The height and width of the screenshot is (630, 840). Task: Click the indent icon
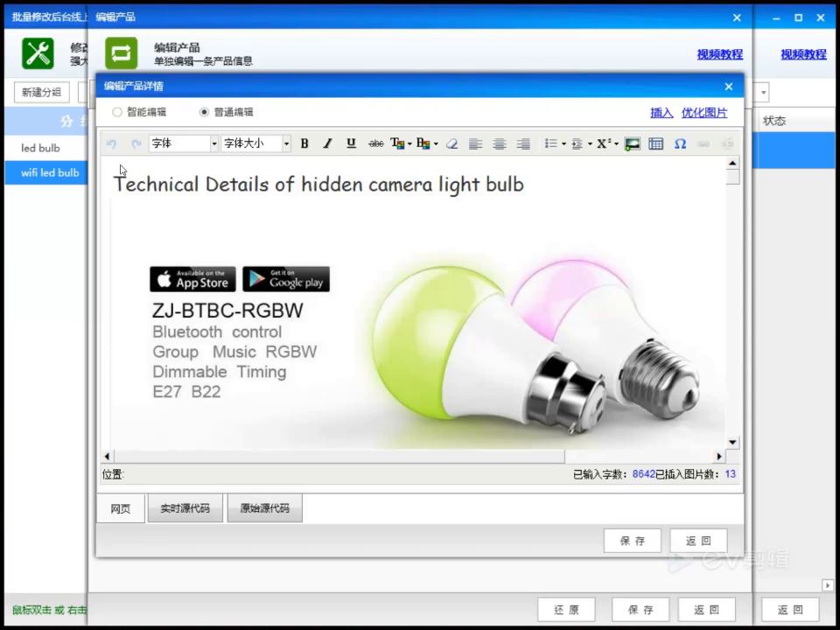577,143
